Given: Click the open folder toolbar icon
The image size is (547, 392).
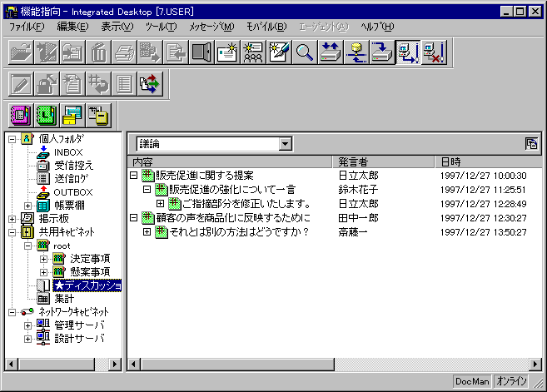Looking at the screenshot, I should pos(21,52).
